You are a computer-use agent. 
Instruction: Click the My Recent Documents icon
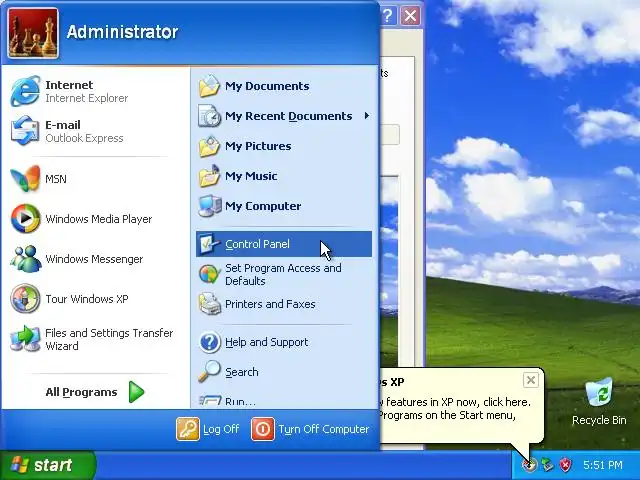pos(209,116)
